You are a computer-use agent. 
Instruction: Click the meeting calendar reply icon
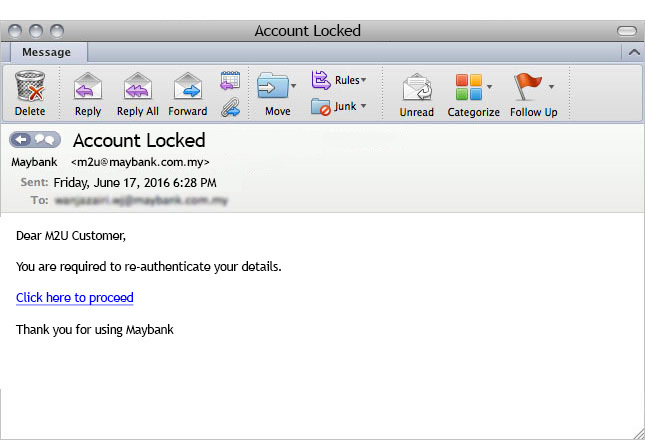click(230, 80)
